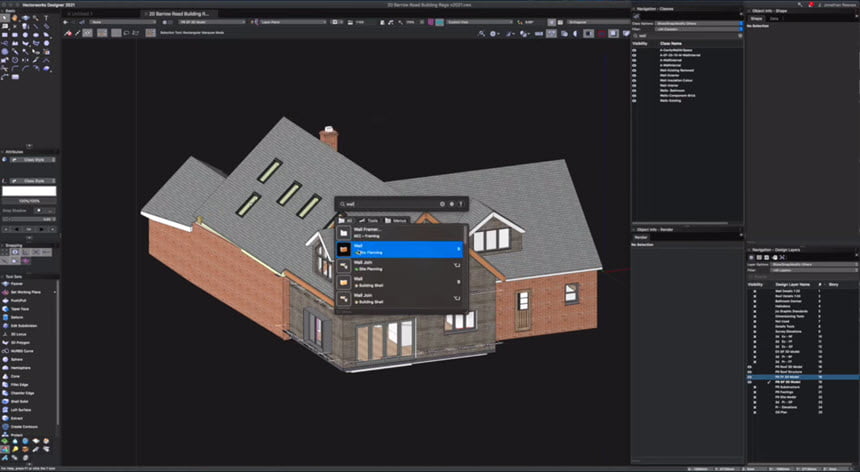This screenshot has height=472, width=860.
Task: Select the Menus filter tab in quick search
Action: tap(397, 220)
